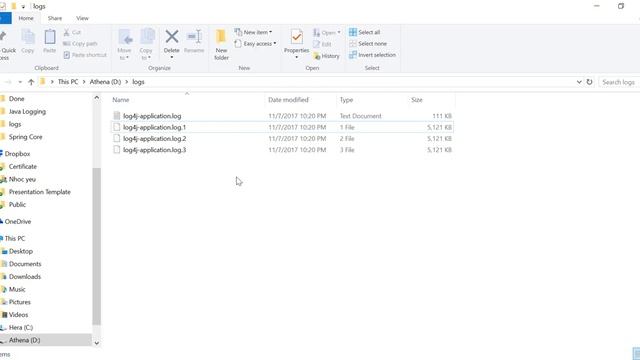The width and height of the screenshot is (640, 360).
Task: Open Desktop in navigation pane
Action: 20,251
